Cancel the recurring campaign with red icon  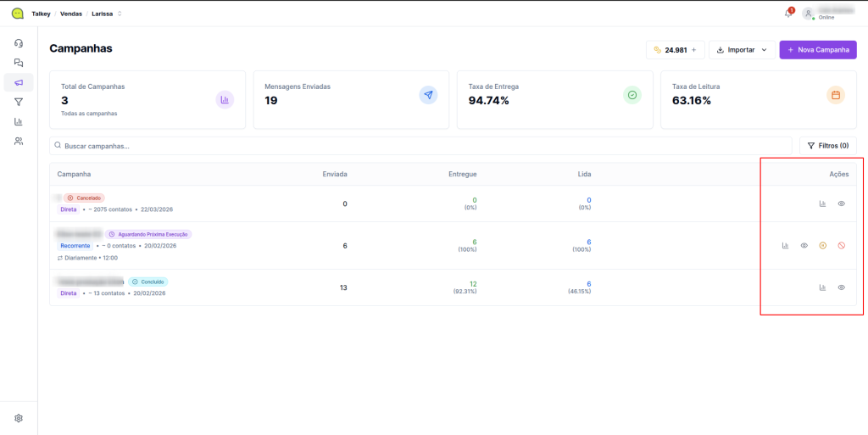tap(842, 246)
